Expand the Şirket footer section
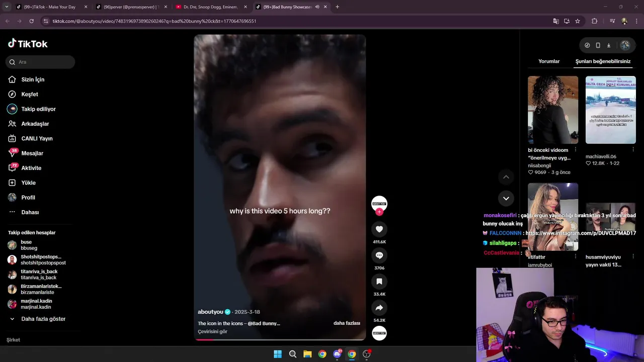 coord(13,340)
